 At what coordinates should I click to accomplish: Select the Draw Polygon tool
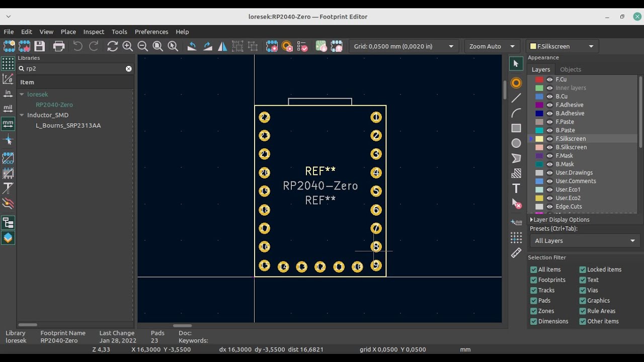click(516, 158)
